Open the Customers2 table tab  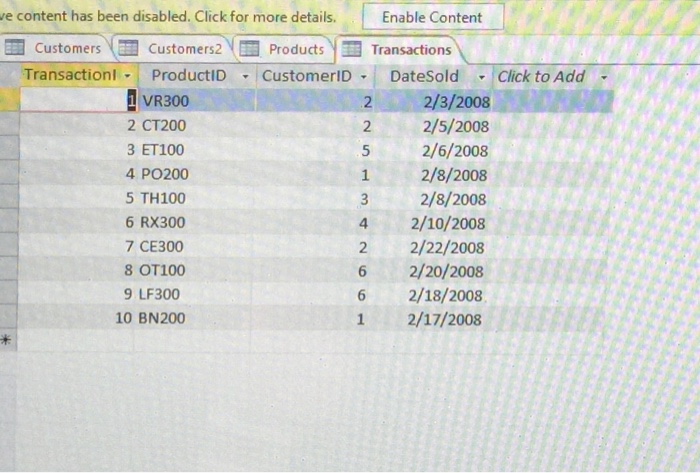[x=173, y=48]
